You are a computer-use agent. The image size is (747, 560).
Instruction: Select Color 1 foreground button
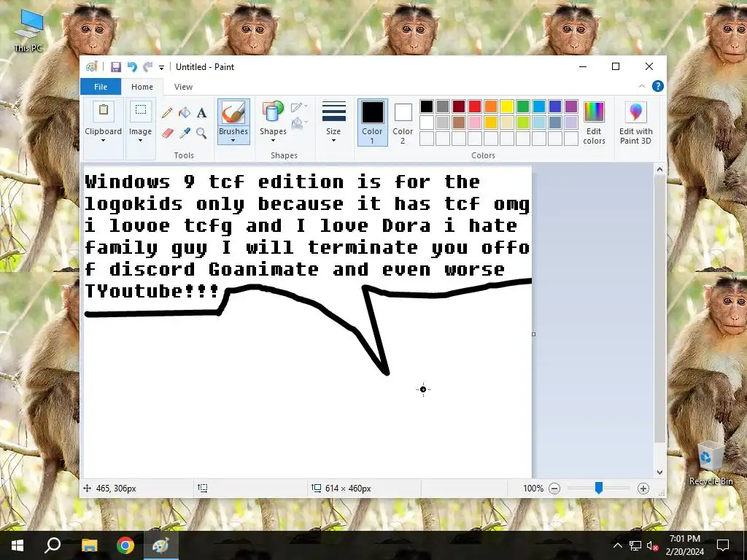click(x=373, y=122)
